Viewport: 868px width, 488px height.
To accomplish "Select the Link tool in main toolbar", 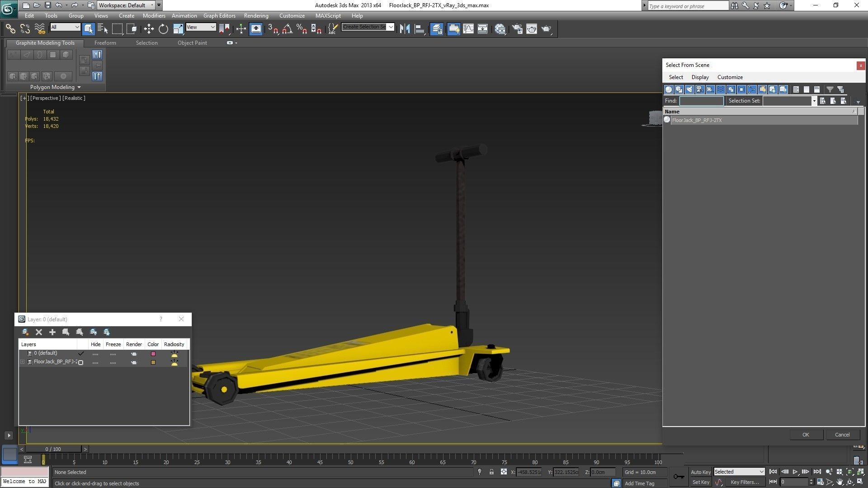I will pyautogui.click(x=10, y=29).
